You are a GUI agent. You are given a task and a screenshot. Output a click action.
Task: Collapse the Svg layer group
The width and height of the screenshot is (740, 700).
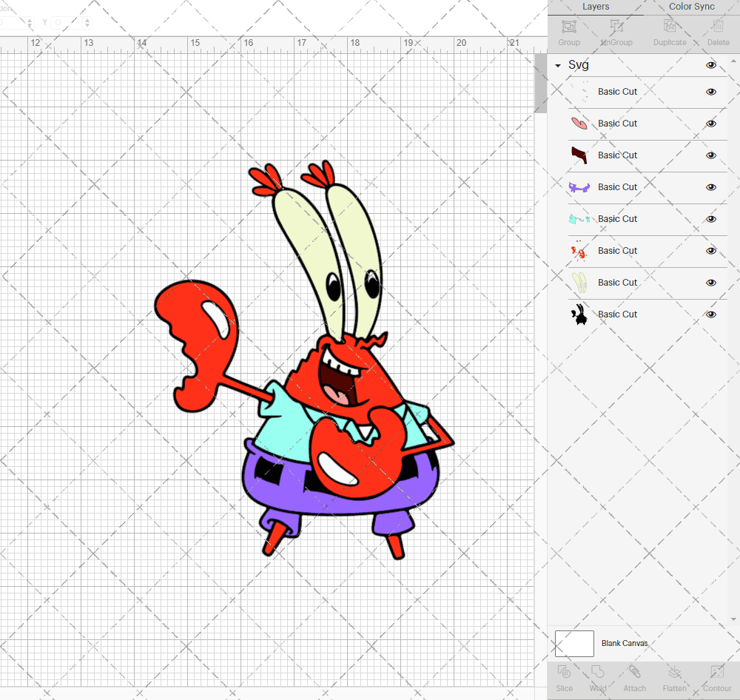pos(558,66)
